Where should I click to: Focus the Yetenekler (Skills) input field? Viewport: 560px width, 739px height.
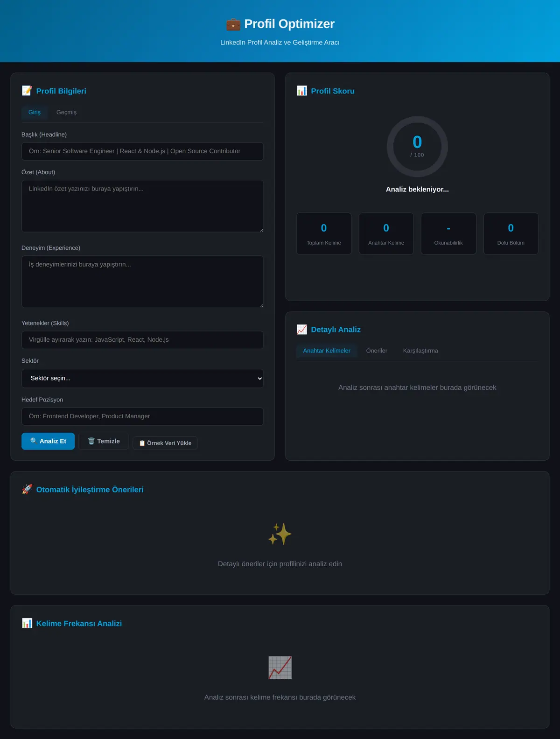coord(142,340)
